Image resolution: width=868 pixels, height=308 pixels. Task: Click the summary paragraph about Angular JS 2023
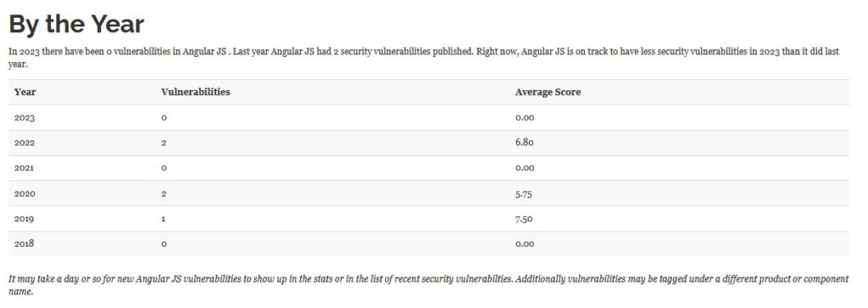tap(424, 58)
